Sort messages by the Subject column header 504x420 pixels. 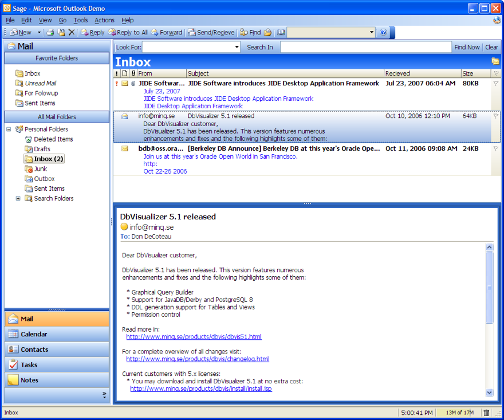click(x=285, y=74)
